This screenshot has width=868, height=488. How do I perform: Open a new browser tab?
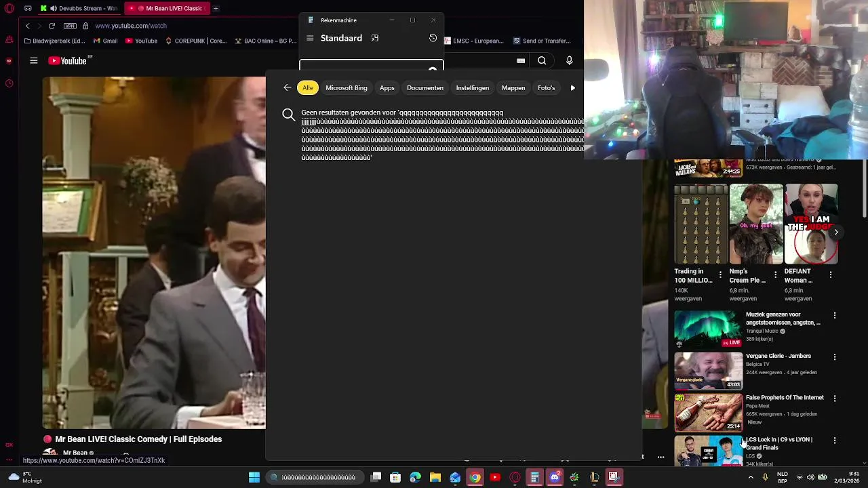pos(216,8)
